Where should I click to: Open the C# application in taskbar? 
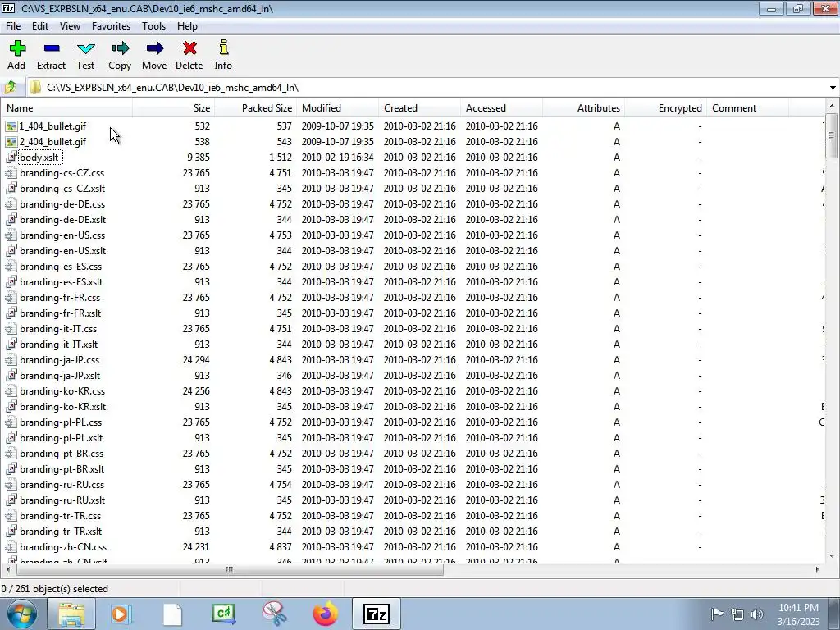[223, 614]
